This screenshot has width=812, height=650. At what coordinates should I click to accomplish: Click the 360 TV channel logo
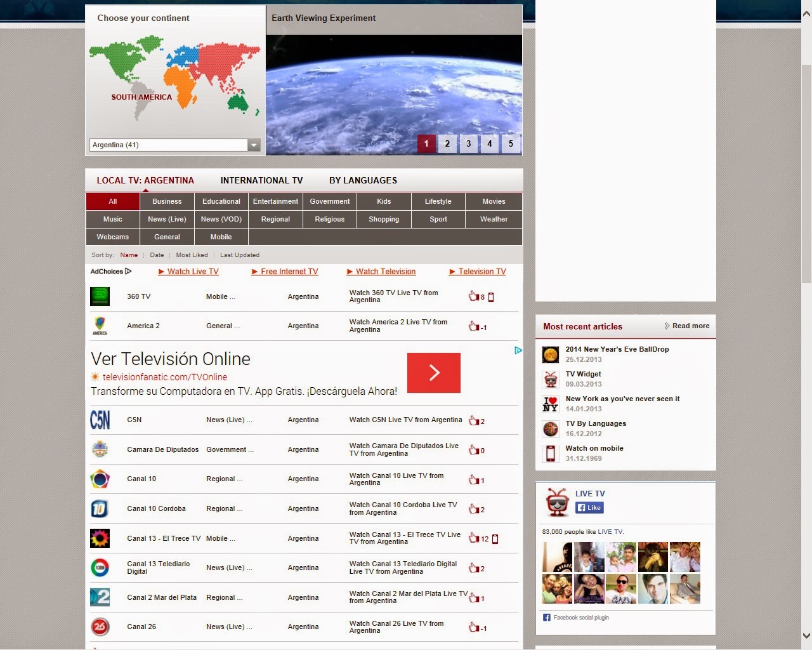(100, 296)
